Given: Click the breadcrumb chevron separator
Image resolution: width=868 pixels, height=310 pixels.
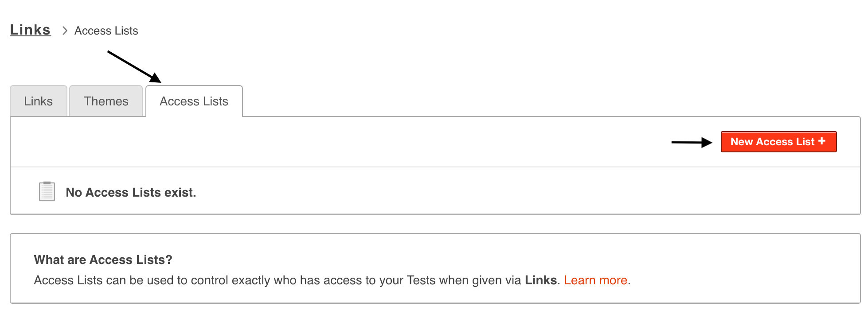Looking at the screenshot, I should (65, 31).
